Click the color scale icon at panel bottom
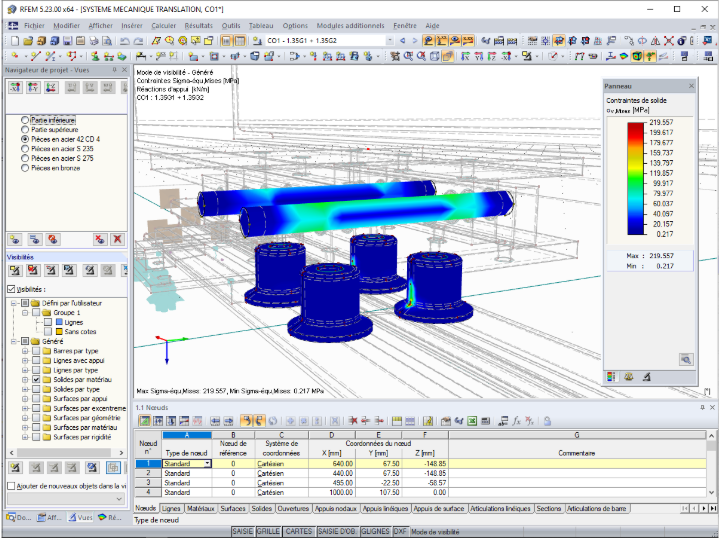Screen dimensions: 720x538 tap(611, 377)
